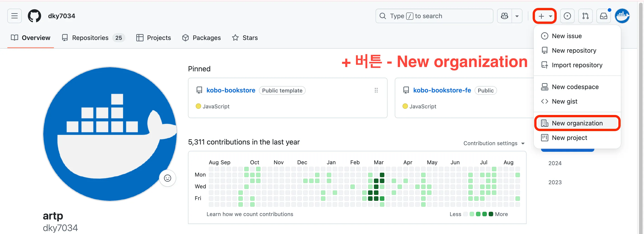Open the plus create-new dropdown

(544, 16)
